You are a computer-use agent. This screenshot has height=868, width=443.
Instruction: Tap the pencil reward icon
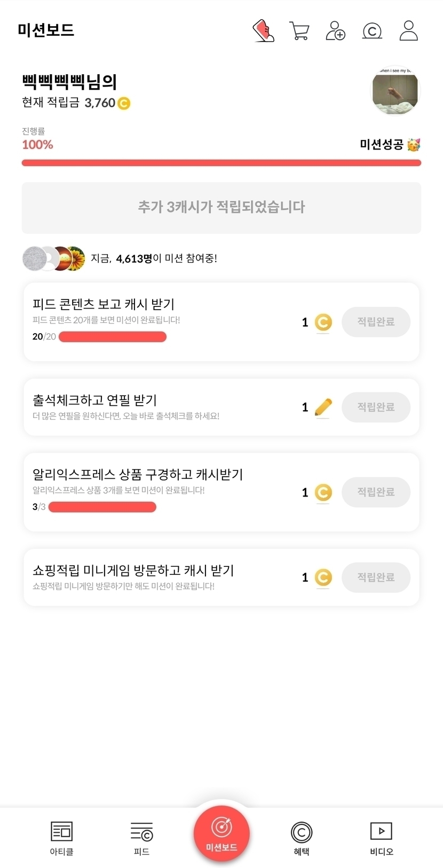(x=323, y=407)
